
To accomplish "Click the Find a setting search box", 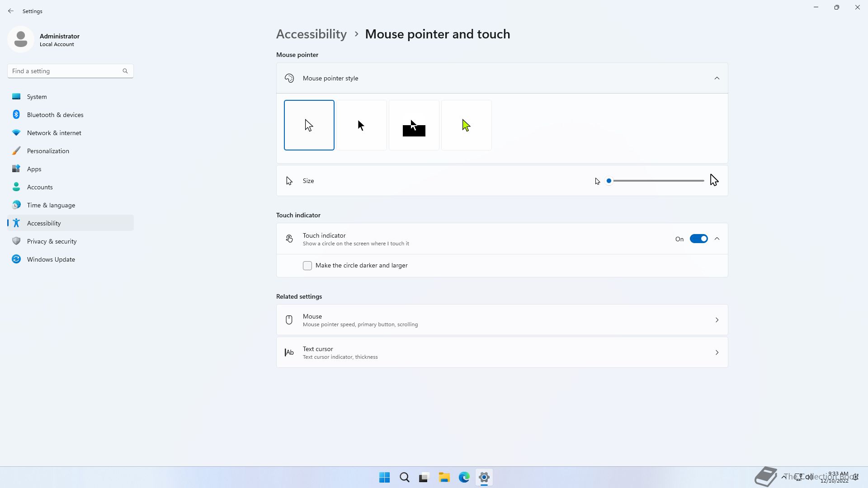I will 66,71.
